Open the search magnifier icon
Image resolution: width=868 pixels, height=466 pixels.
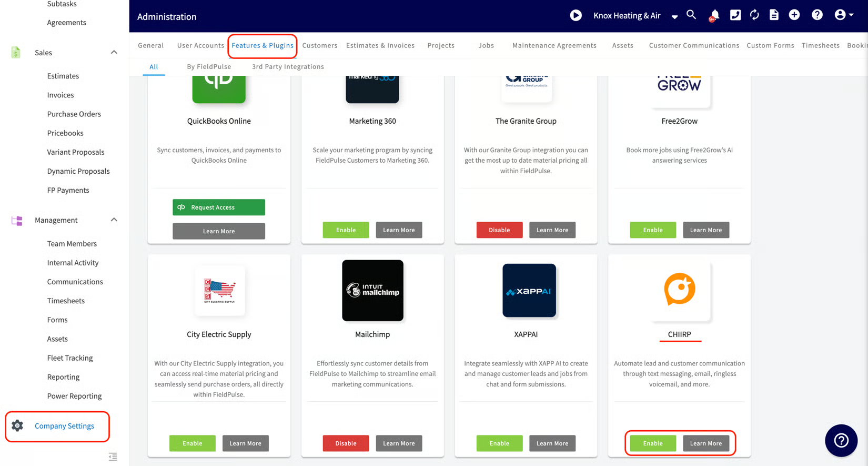[x=691, y=15]
